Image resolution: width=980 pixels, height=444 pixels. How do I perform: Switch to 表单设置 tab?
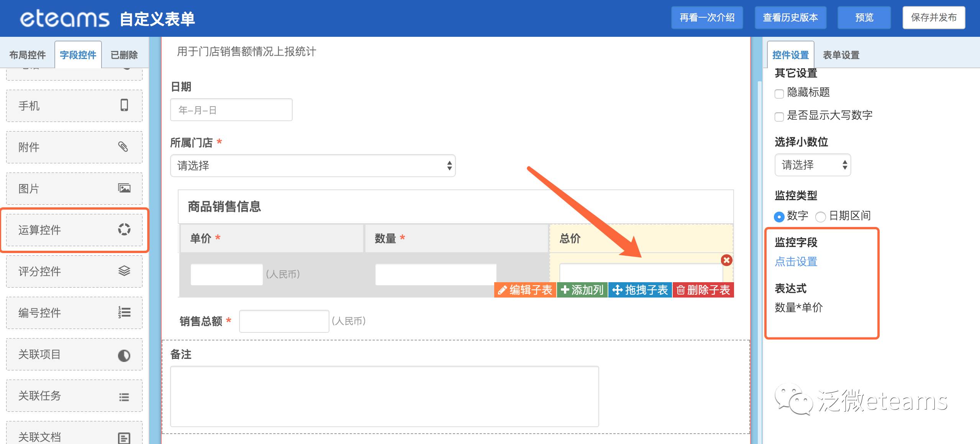pyautogui.click(x=841, y=55)
